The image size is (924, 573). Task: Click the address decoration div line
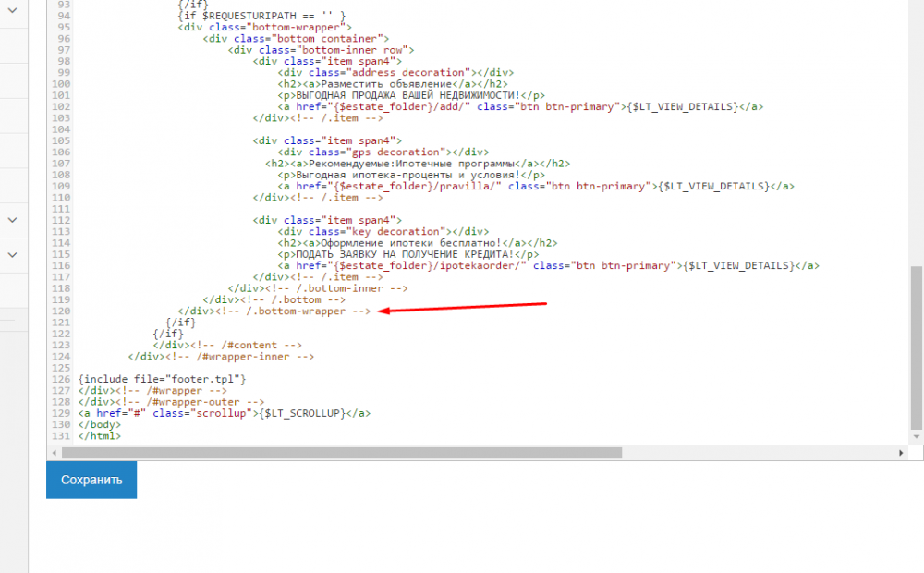pos(395,72)
